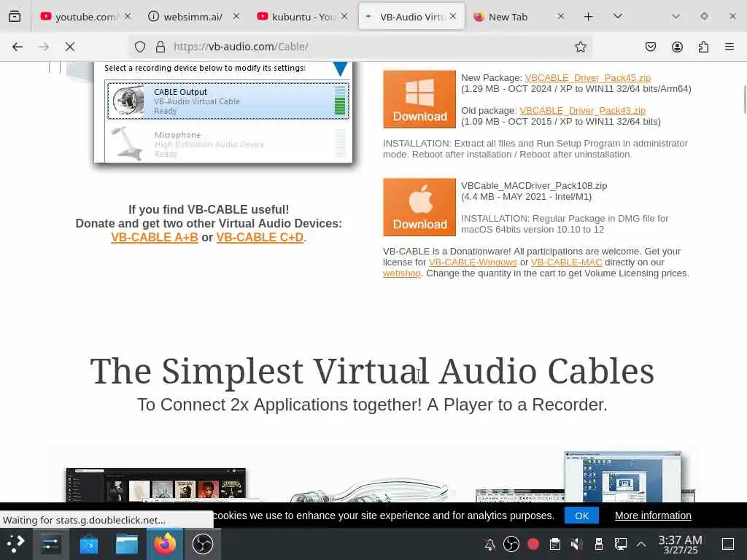Open network connection tray icon

pos(620,544)
